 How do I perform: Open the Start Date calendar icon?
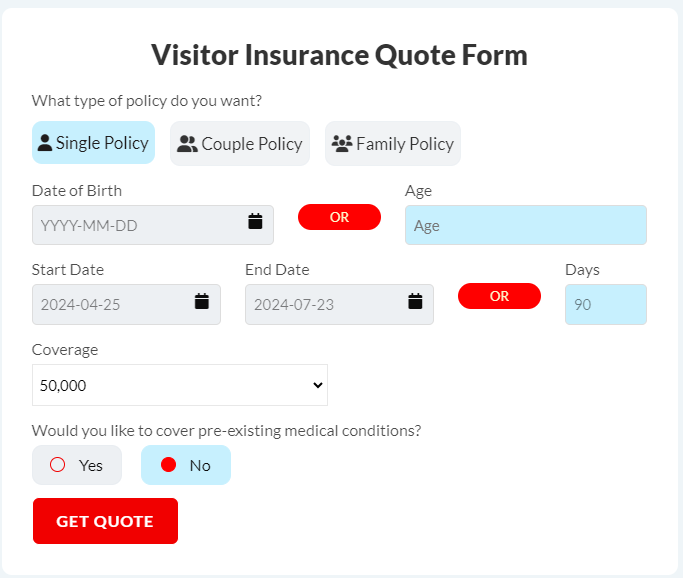(202, 301)
